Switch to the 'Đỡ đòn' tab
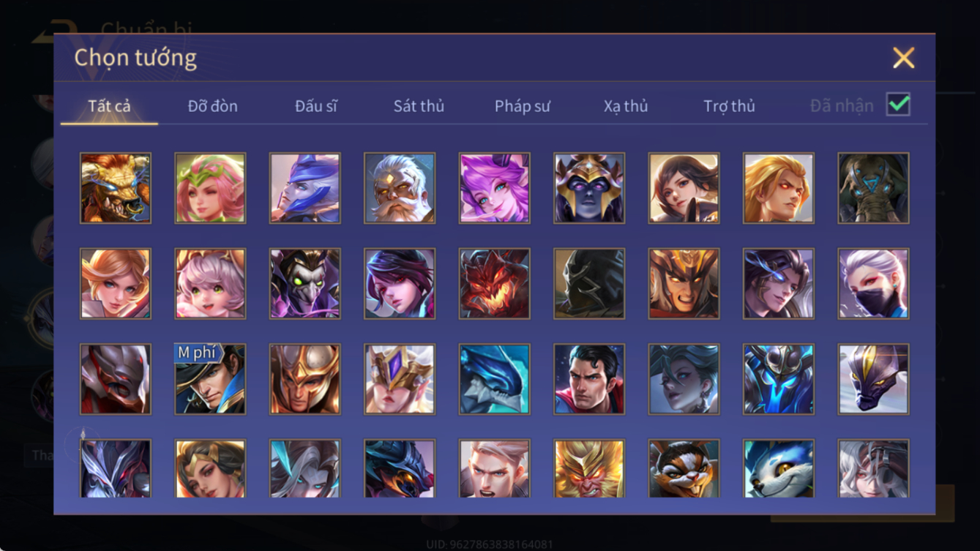The height and width of the screenshot is (551, 980). (212, 106)
